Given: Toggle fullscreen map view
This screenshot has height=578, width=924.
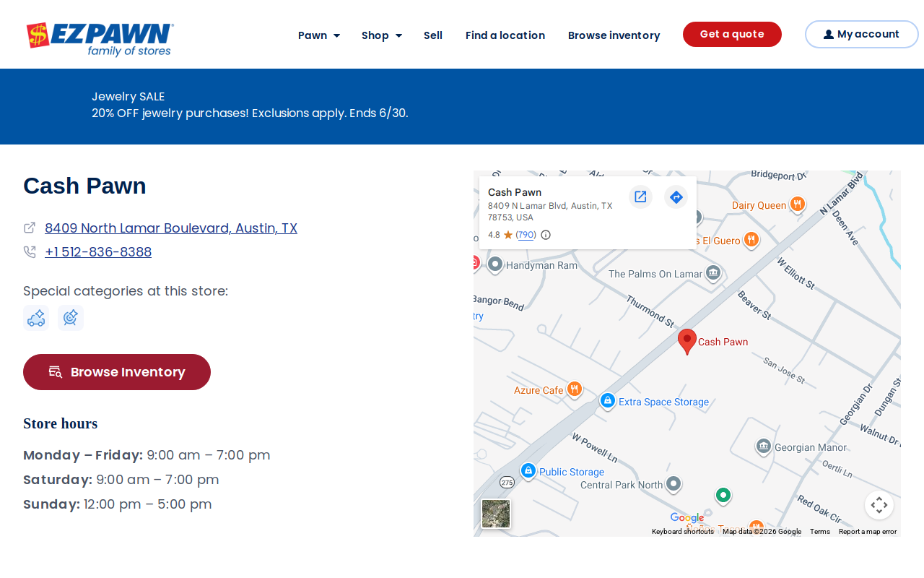Looking at the screenshot, I should click(879, 505).
